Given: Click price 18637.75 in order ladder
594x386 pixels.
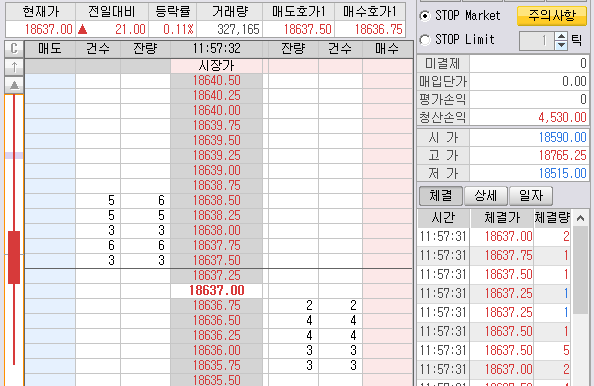Looking at the screenshot, I should [x=216, y=245].
